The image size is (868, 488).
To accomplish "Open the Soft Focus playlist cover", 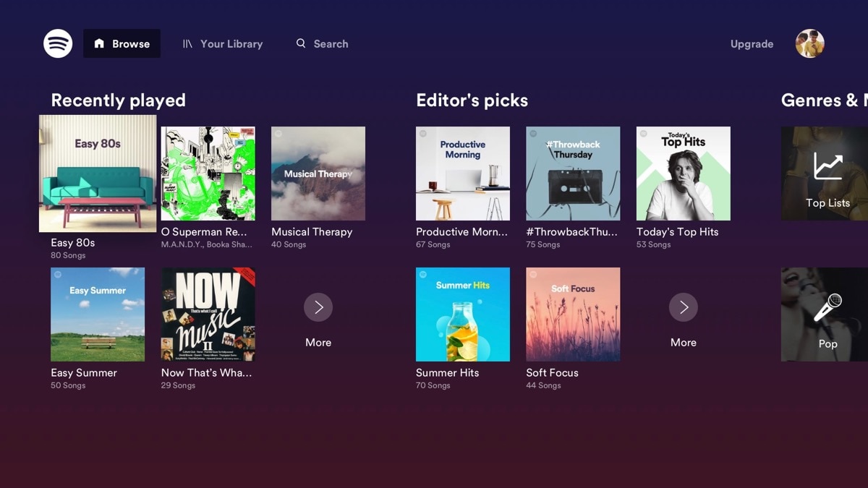I will (573, 314).
